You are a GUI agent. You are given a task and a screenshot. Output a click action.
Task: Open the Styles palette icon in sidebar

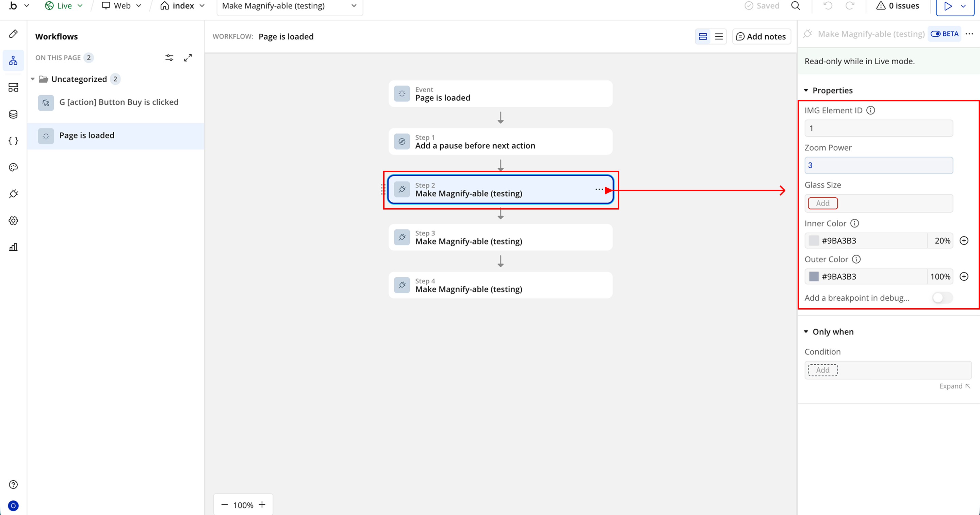coord(13,167)
